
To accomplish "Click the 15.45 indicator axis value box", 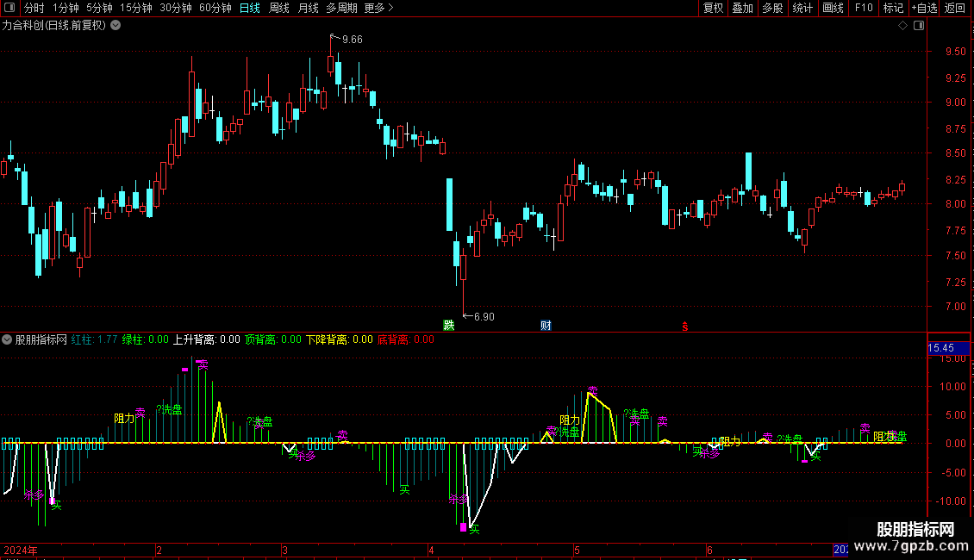I will click(948, 348).
